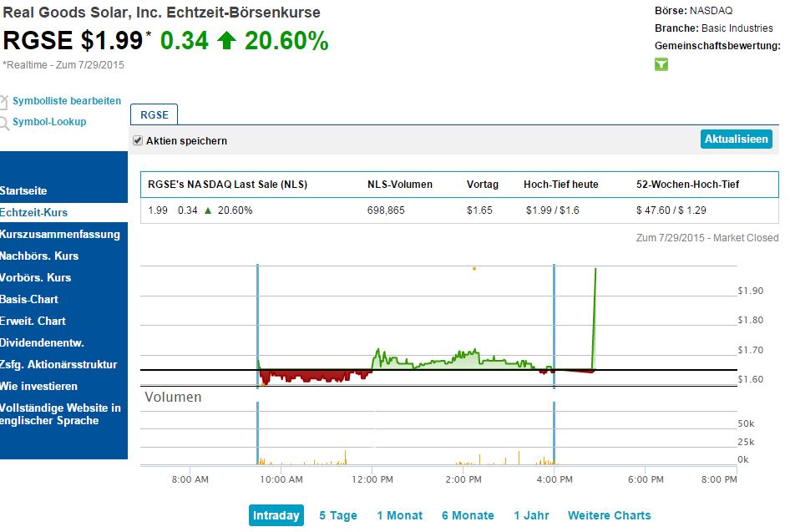Screen dimensions: 790x532
Task: Switch chart to 1 Monat
Action: coord(400,515)
